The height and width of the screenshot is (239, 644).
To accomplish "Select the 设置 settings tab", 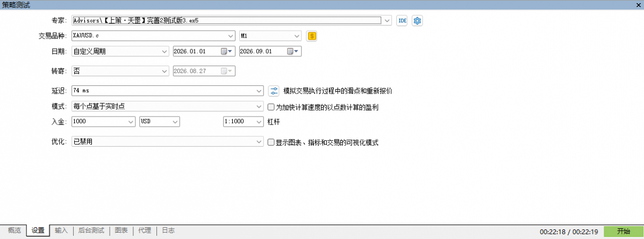I will coord(38,230).
